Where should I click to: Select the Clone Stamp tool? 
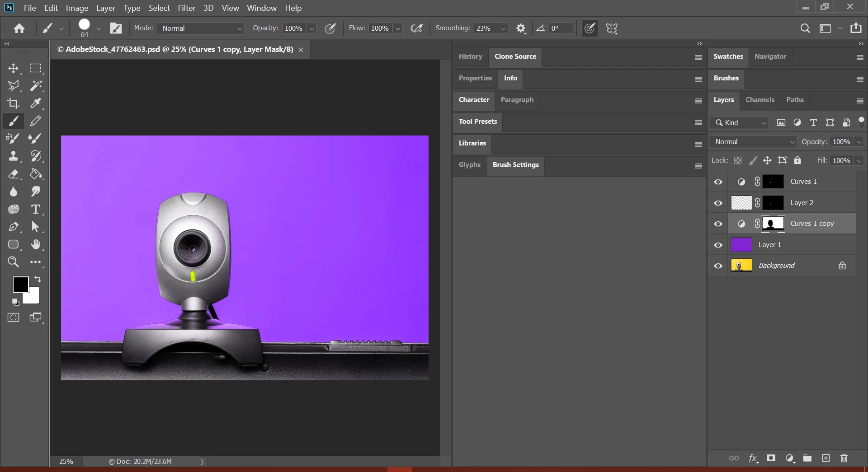click(x=13, y=156)
